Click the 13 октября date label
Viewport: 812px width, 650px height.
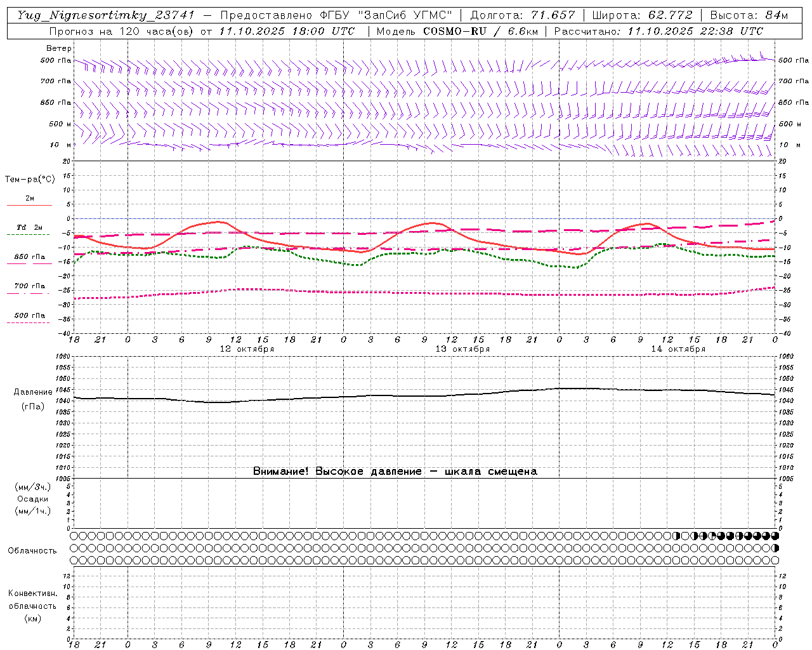[x=462, y=349]
